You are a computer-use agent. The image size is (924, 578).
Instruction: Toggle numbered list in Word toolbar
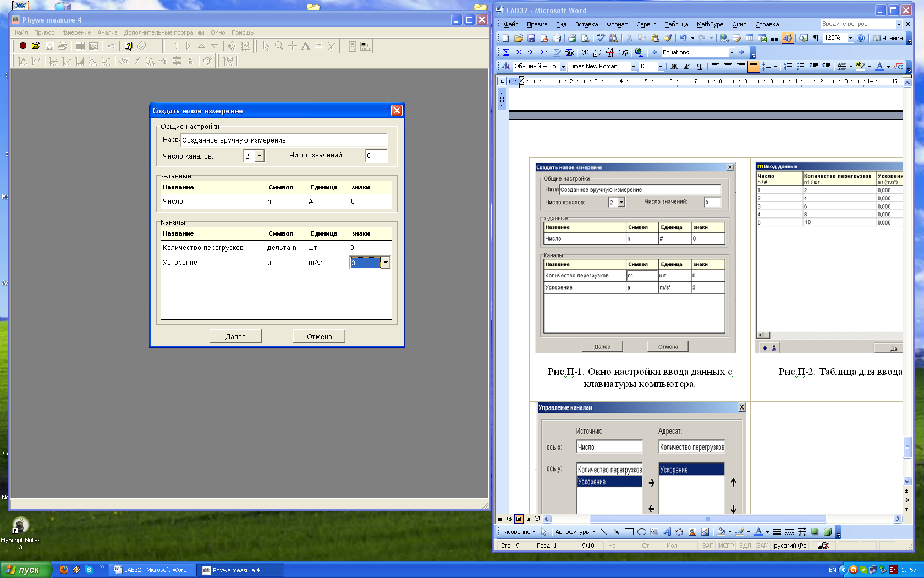(788, 67)
